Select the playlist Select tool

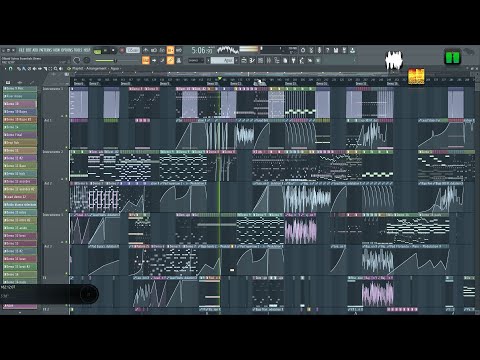tap(50, 68)
